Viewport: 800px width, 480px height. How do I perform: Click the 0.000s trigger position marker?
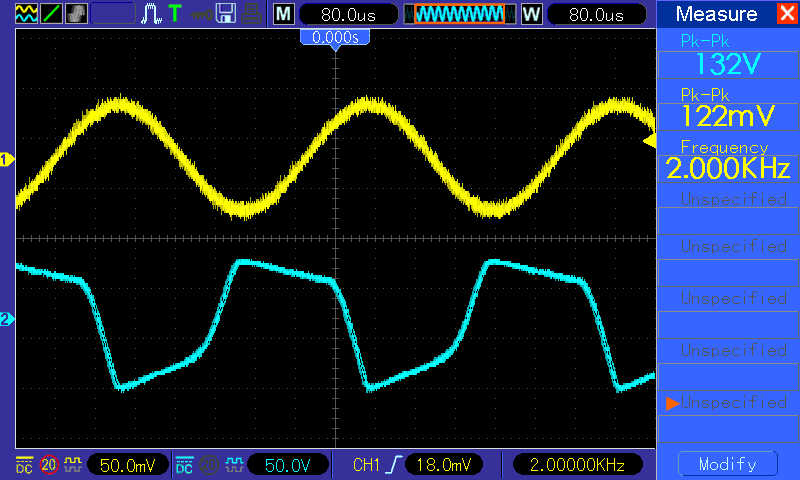tap(336, 36)
